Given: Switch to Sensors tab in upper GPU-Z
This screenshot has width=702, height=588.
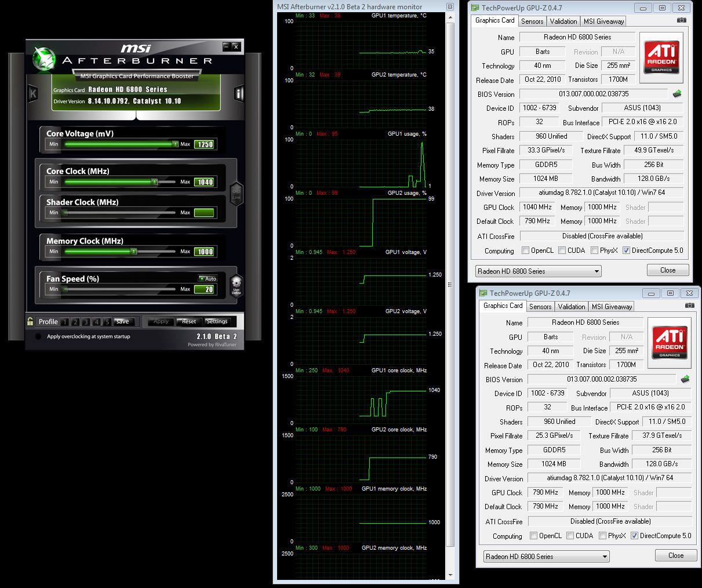Looking at the screenshot, I should click(532, 21).
